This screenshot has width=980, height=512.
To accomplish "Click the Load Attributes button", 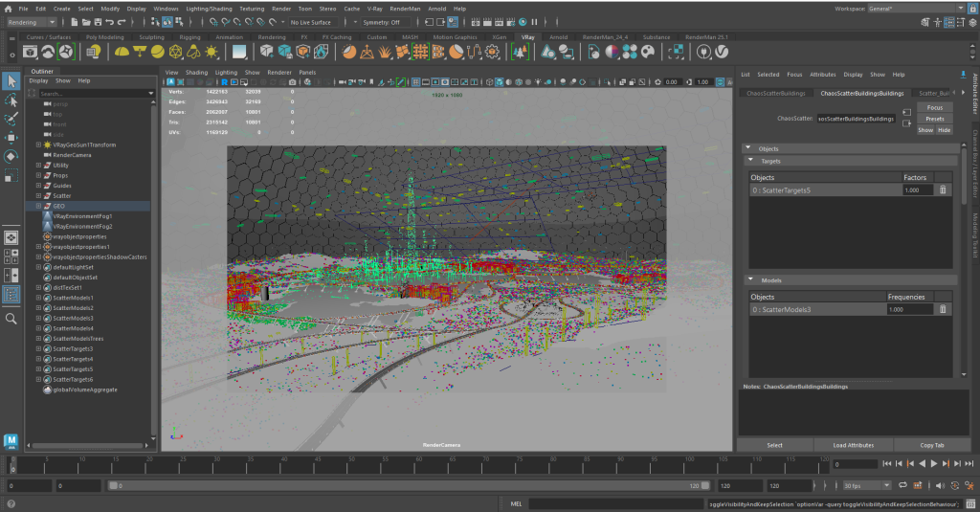I will [x=854, y=445].
